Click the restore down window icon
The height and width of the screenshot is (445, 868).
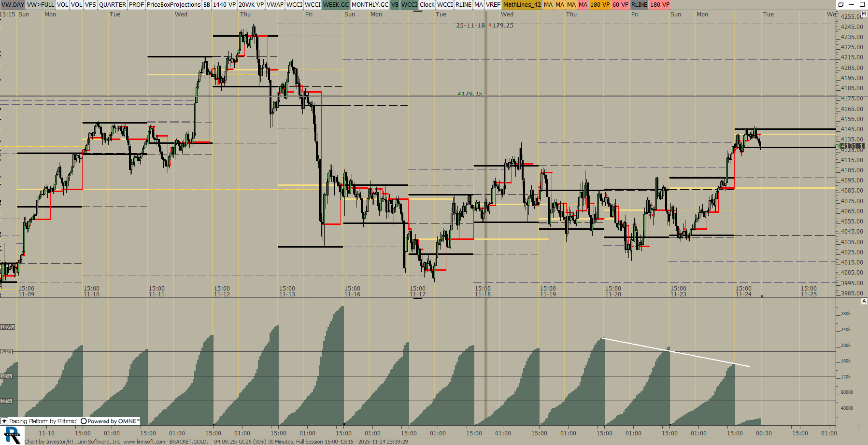pyautogui.click(x=841, y=4)
